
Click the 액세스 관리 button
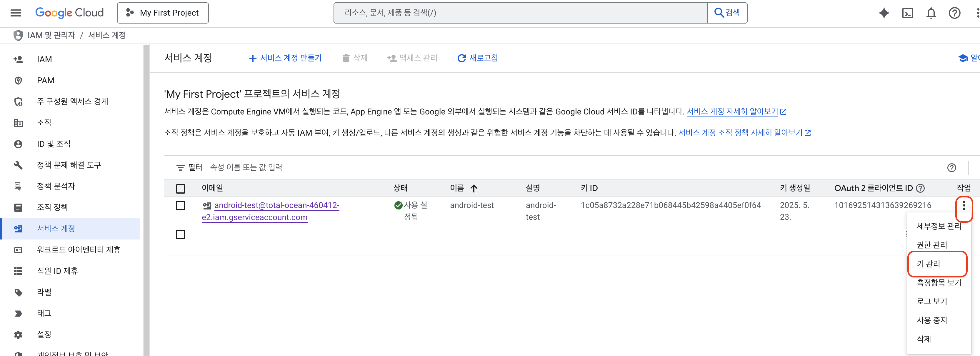click(x=412, y=58)
